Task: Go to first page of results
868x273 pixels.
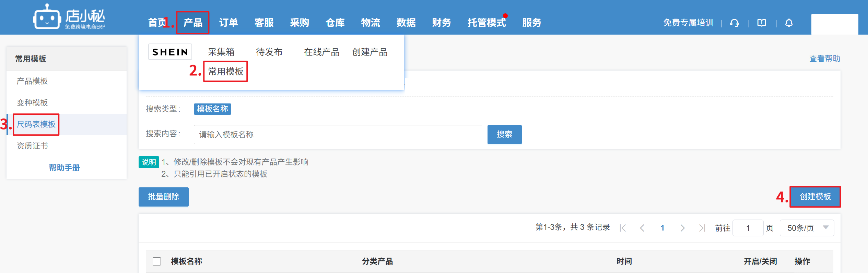Action: coord(623,228)
